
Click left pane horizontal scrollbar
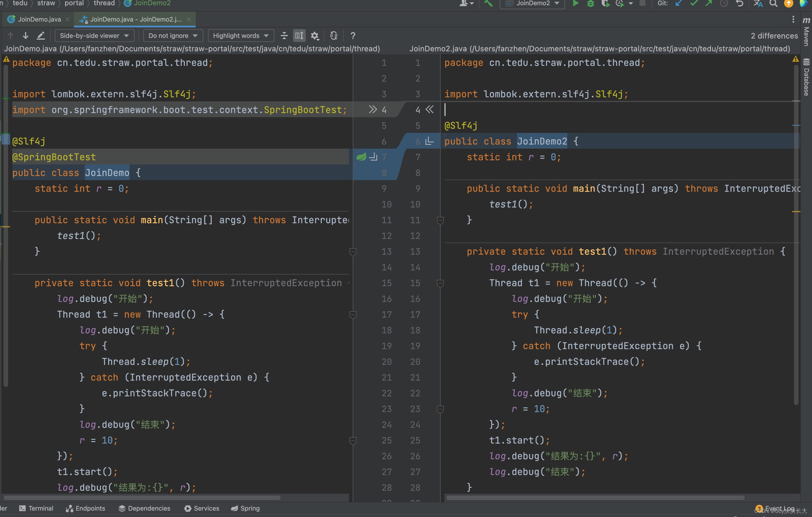(x=142, y=498)
